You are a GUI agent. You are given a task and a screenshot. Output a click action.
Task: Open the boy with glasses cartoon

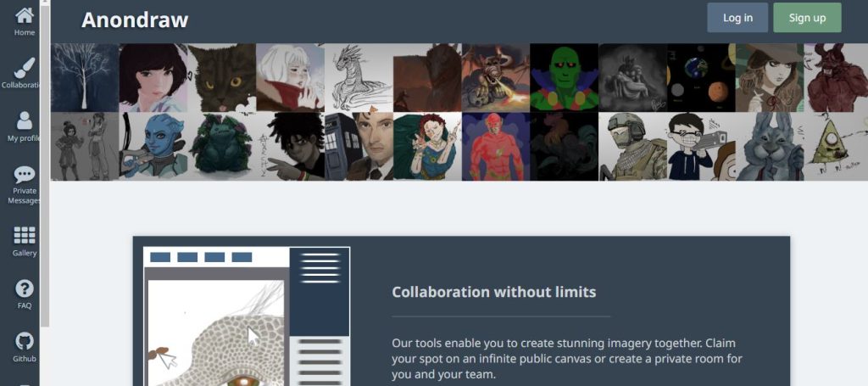(701, 146)
